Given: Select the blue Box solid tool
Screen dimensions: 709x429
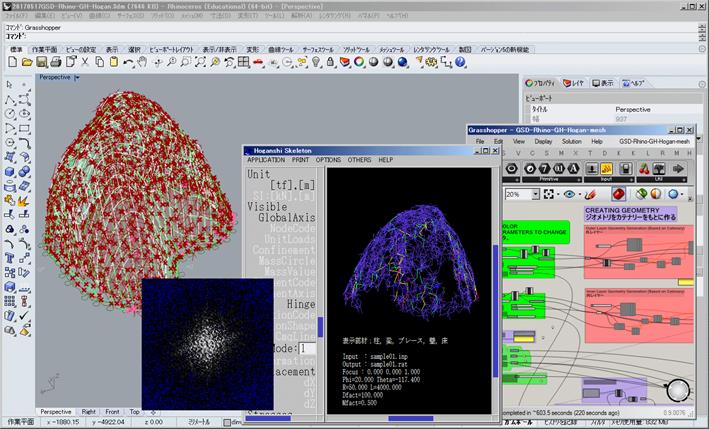Looking at the screenshot, I should pos(10,172).
